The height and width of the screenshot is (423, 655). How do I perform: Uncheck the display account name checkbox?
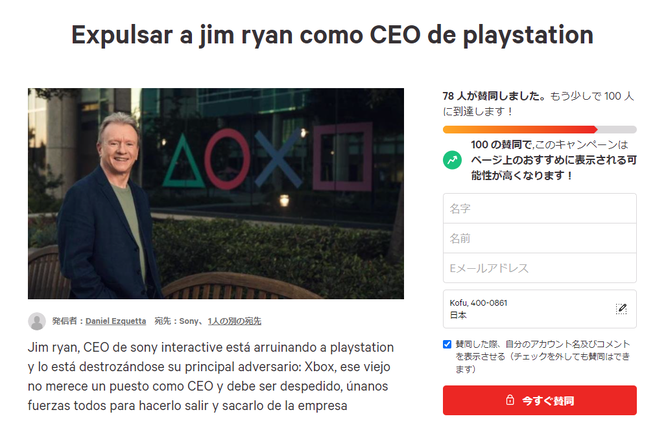tap(447, 344)
